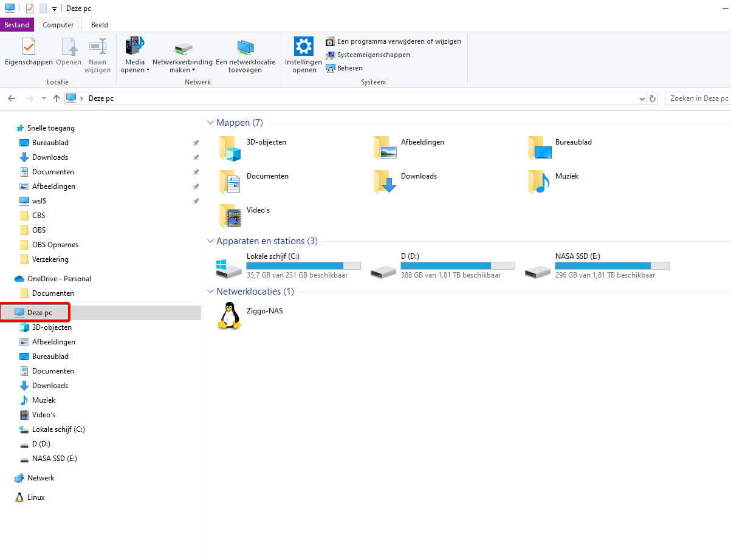Open address bar history dropdown
The image size is (731, 560).
tap(642, 98)
